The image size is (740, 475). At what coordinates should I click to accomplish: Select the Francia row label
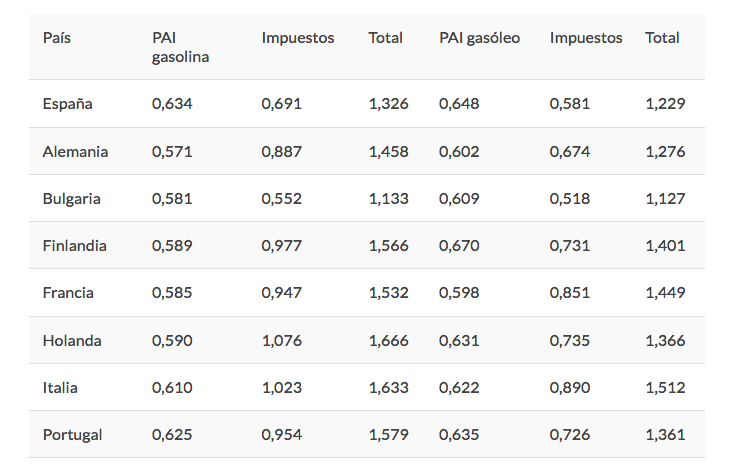click(68, 293)
